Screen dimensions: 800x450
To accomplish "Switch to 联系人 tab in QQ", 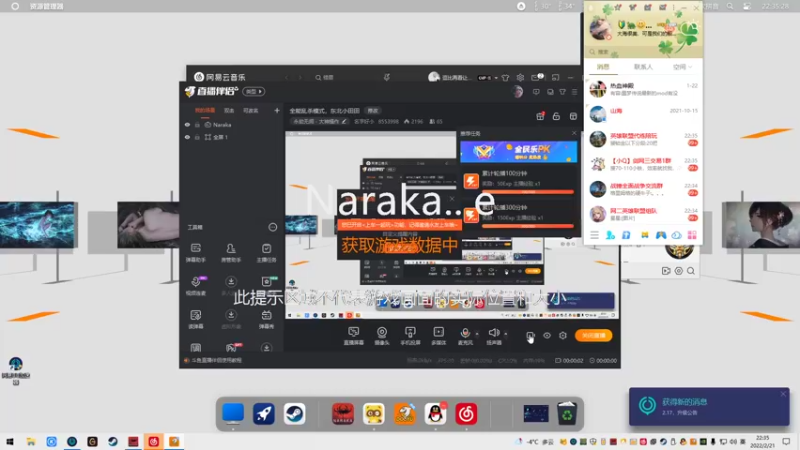I will (643, 67).
